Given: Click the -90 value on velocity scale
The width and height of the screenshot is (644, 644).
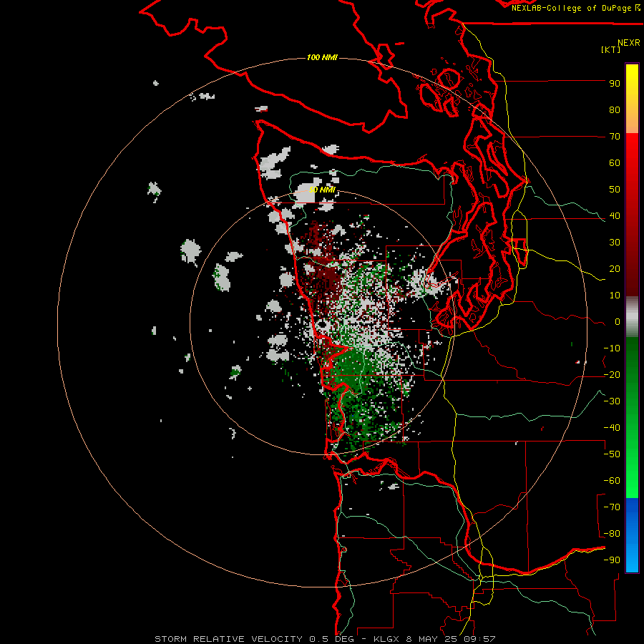Looking at the screenshot, I should (x=612, y=560).
